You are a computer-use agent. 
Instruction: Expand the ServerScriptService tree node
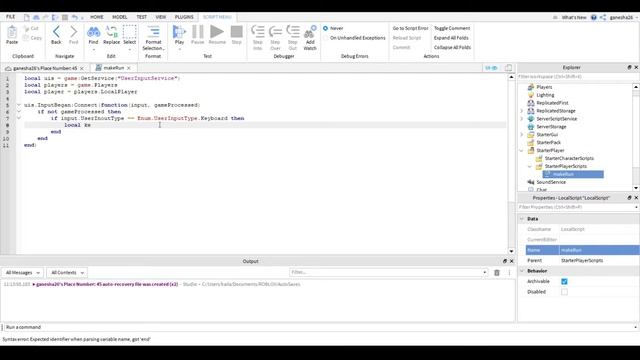[522, 119]
